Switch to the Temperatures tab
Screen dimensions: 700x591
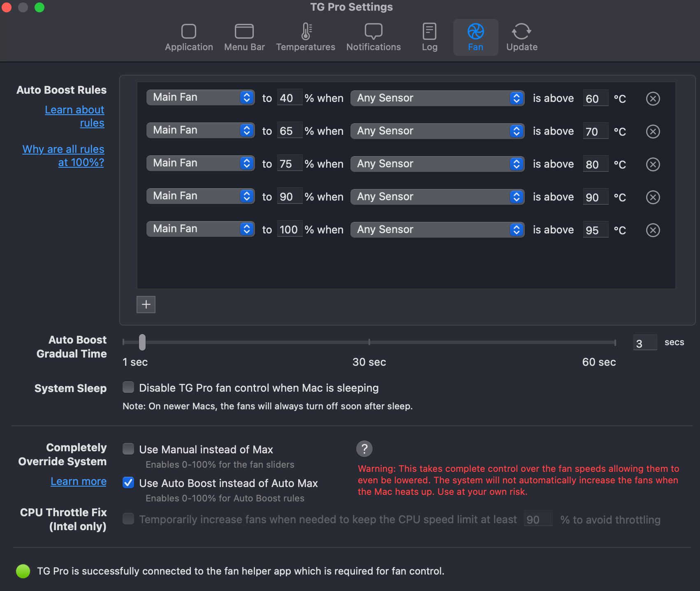click(306, 37)
